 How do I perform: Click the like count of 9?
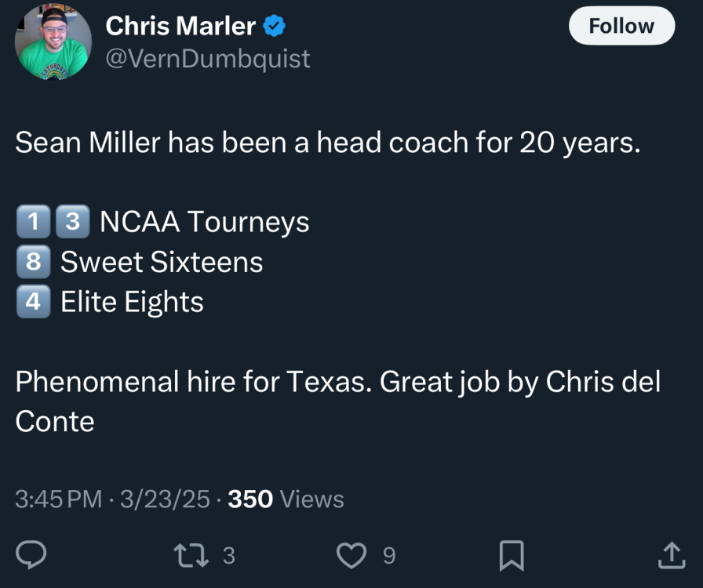(389, 556)
